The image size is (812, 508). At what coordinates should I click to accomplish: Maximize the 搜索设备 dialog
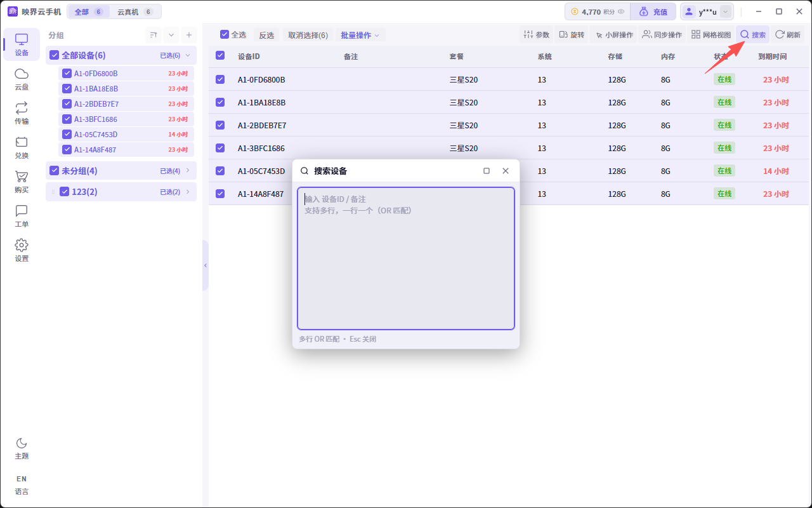[487, 171]
